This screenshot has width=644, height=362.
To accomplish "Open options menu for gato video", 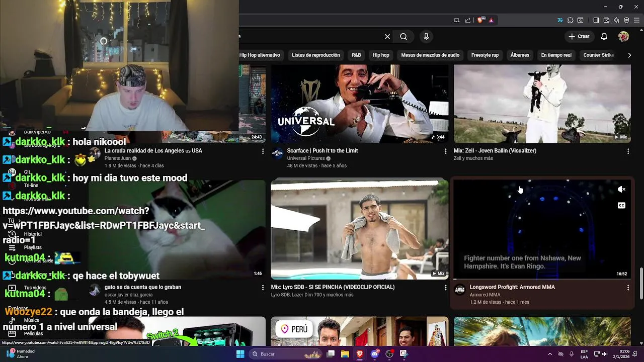I will (x=263, y=288).
